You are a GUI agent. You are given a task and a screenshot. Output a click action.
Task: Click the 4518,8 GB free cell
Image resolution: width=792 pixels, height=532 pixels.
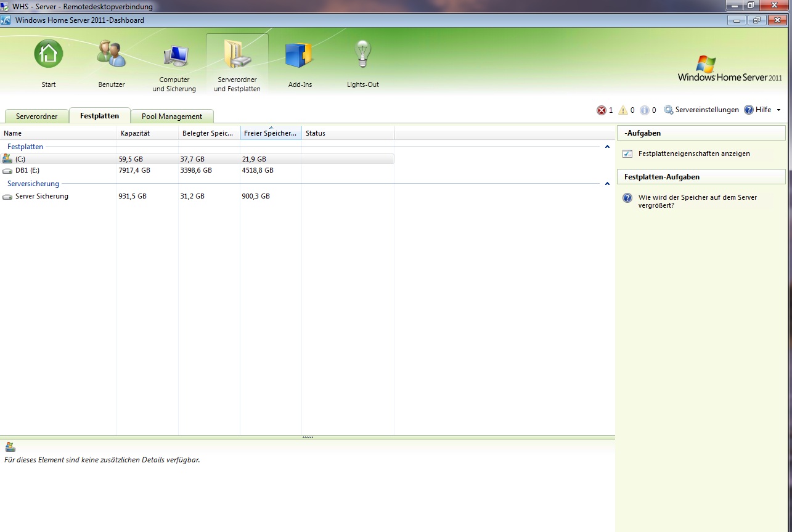point(258,170)
